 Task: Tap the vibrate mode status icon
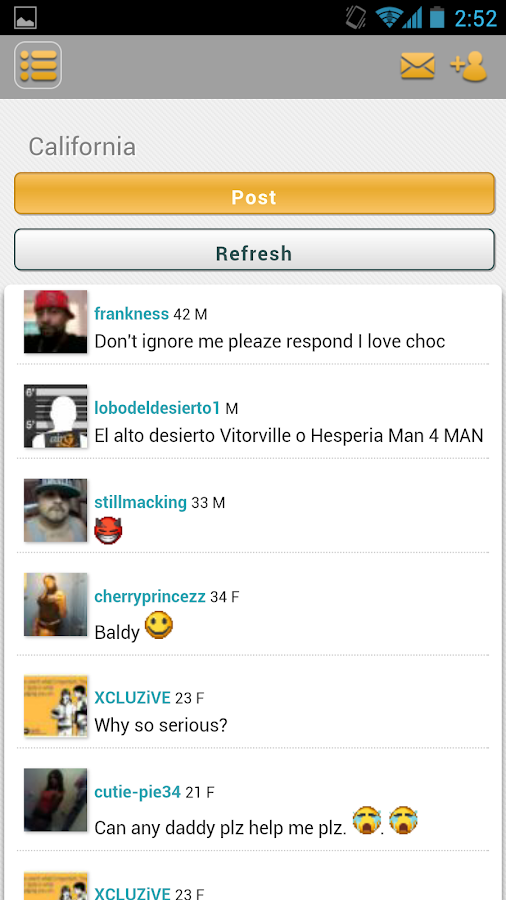click(x=356, y=17)
